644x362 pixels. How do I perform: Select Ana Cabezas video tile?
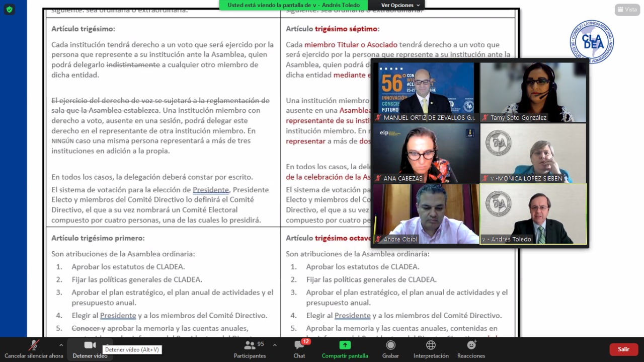tap(426, 153)
